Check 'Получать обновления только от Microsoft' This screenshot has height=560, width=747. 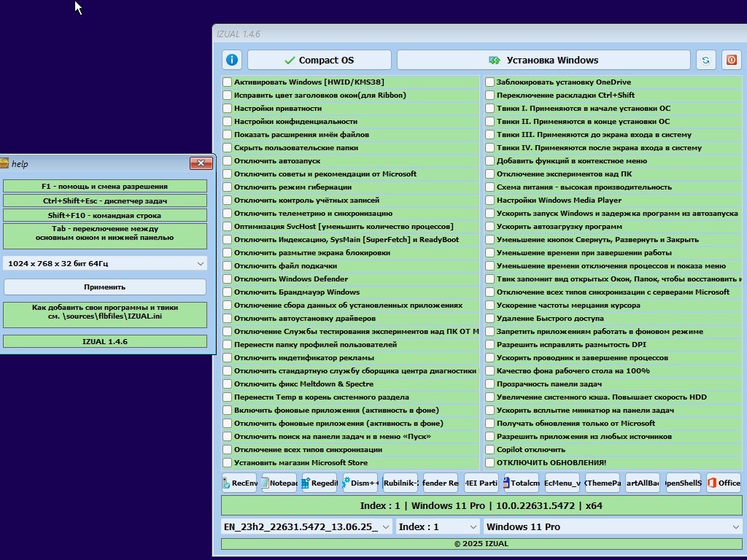click(489, 424)
